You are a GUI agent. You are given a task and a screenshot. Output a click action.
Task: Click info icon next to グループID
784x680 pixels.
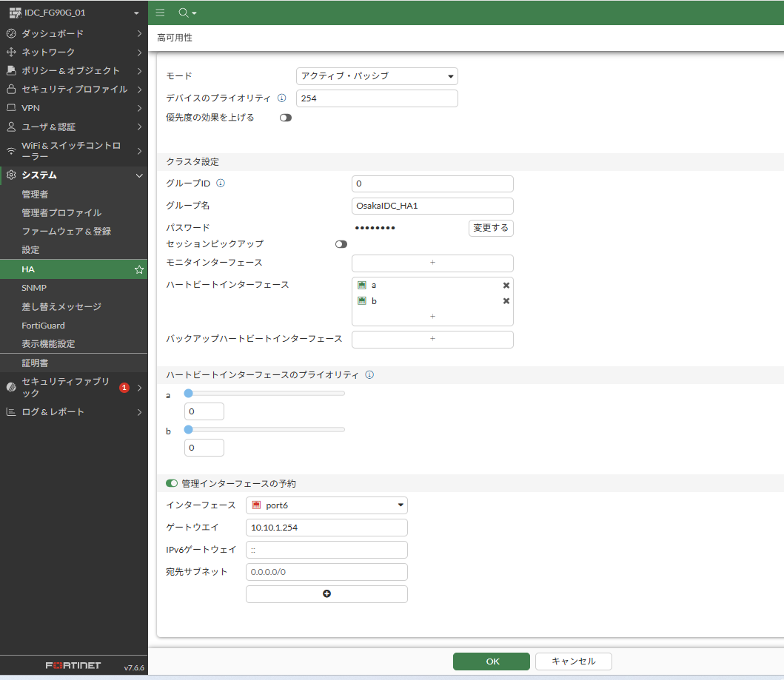(x=220, y=184)
